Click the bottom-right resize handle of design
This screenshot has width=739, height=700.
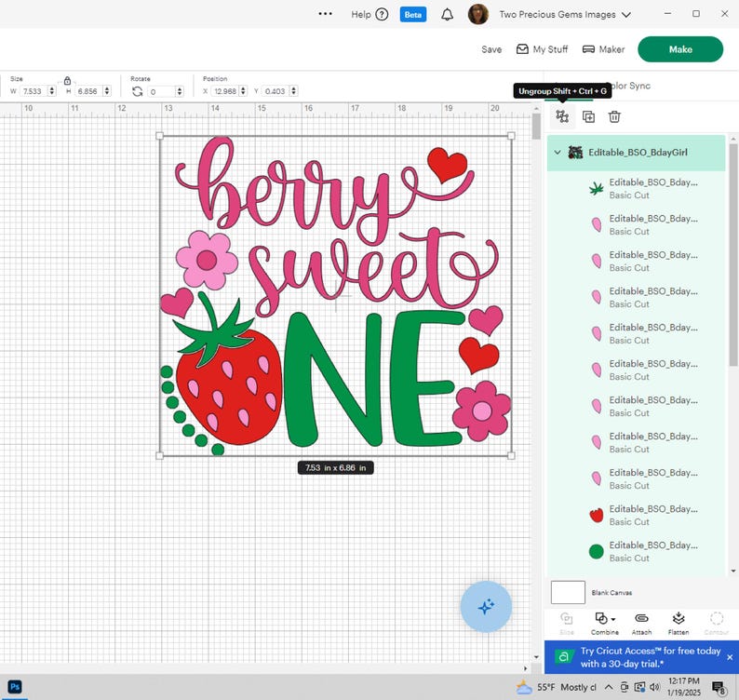pyautogui.click(x=511, y=456)
